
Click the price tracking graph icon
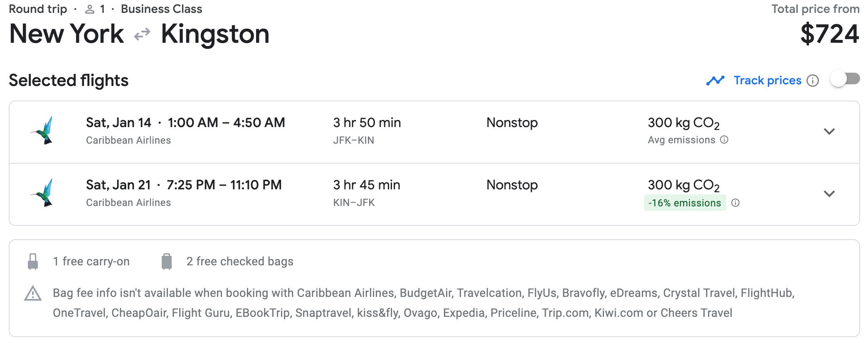(x=715, y=80)
